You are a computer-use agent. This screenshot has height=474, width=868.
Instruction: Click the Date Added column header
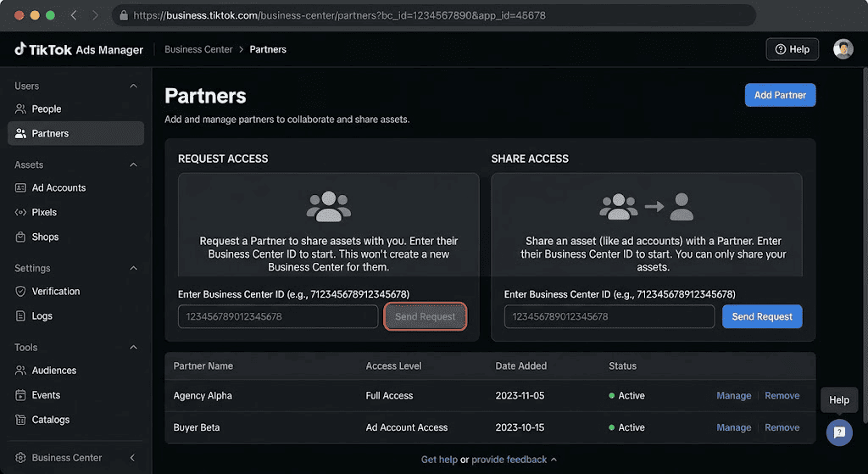coord(520,366)
